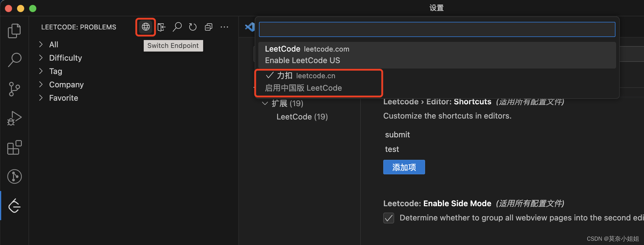Refresh the LeetCode problems list
The width and height of the screenshot is (644, 245).
pyautogui.click(x=193, y=27)
